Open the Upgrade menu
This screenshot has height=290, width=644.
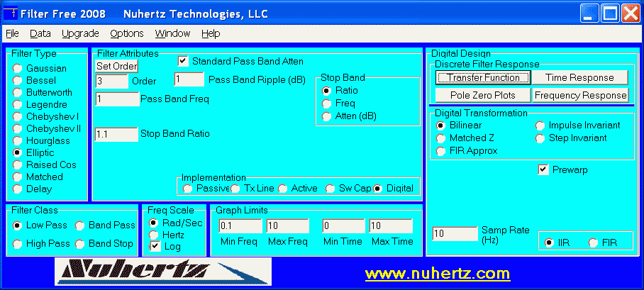[81, 34]
